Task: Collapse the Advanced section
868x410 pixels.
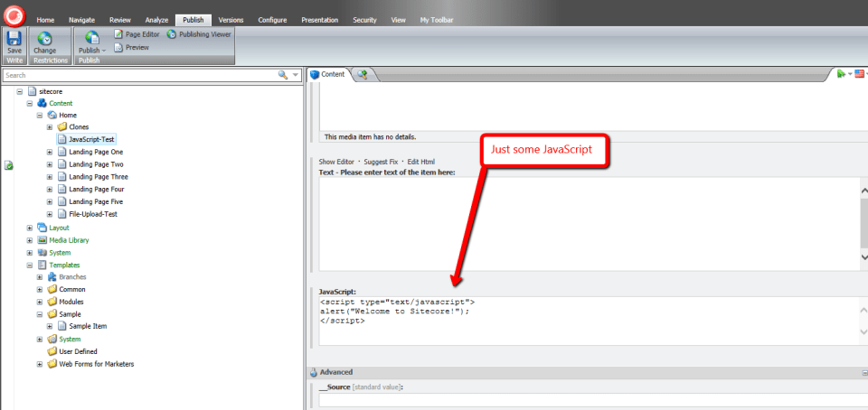Action: 862,372
